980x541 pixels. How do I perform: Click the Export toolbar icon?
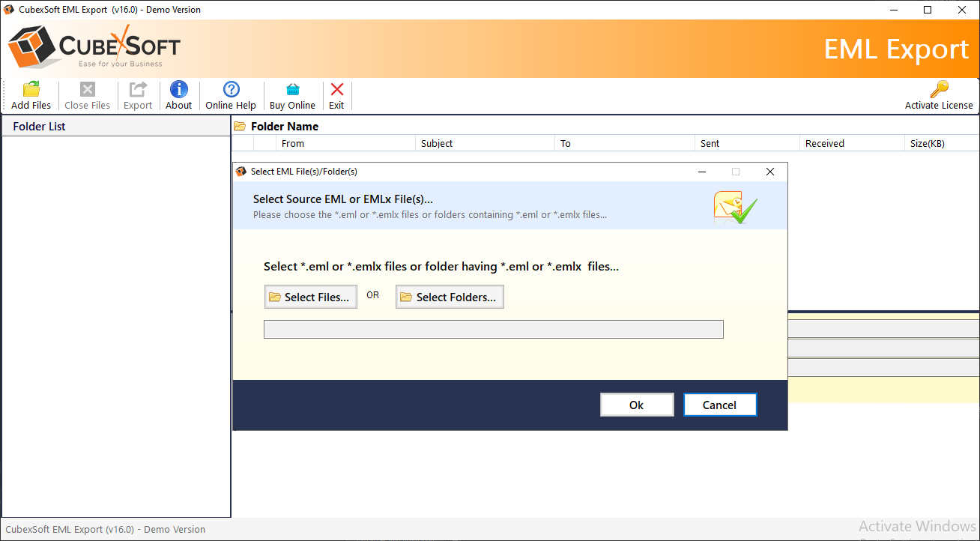pyautogui.click(x=138, y=90)
